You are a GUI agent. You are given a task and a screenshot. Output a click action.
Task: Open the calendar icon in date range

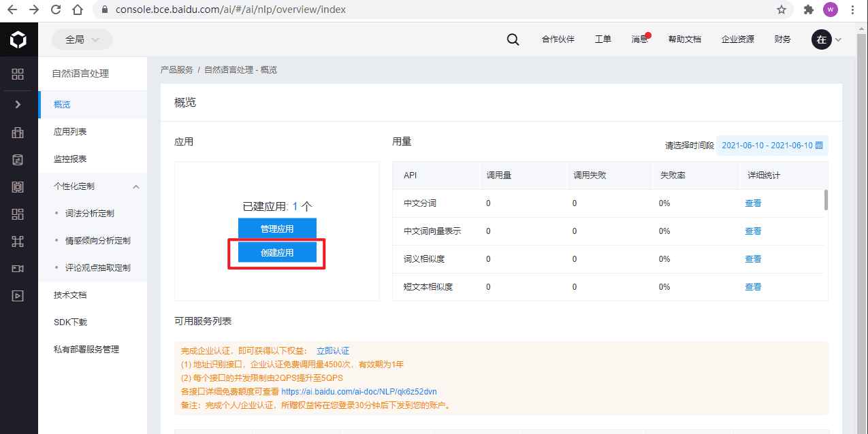(819, 145)
